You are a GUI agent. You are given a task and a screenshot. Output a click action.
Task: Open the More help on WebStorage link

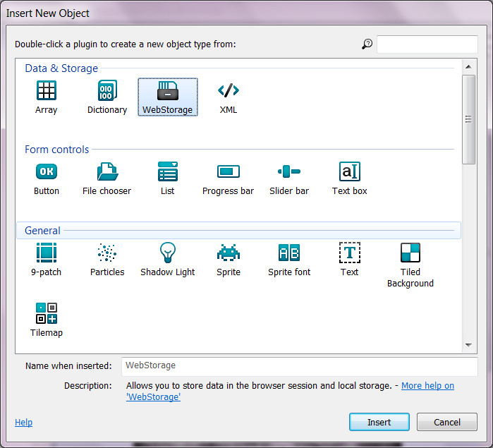coord(427,386)
